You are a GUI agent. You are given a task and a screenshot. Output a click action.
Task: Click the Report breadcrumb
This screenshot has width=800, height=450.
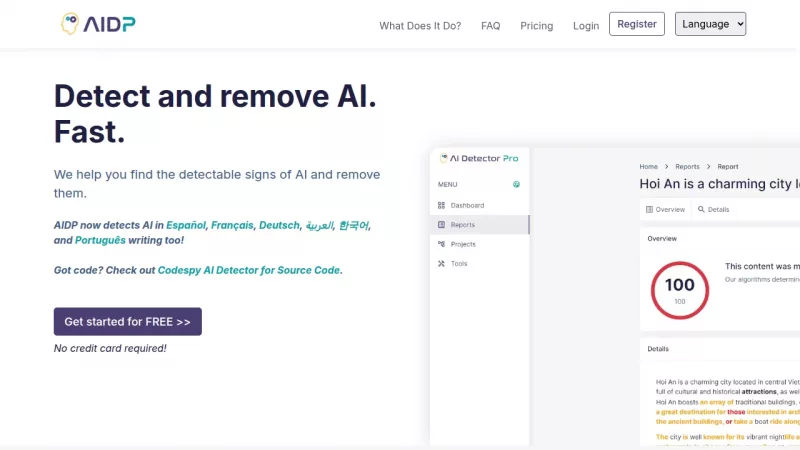pyautogui.click(x=728, y=166)
